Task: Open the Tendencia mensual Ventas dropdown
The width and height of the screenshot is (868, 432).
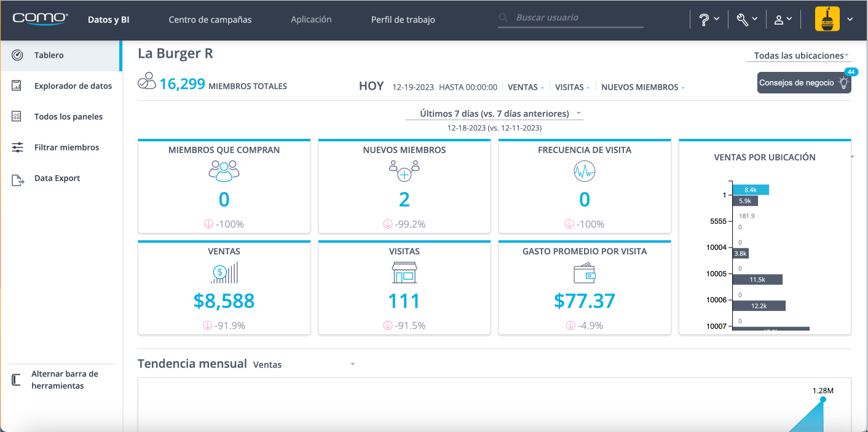Action: pyautogui.click(x=304, y=364)
